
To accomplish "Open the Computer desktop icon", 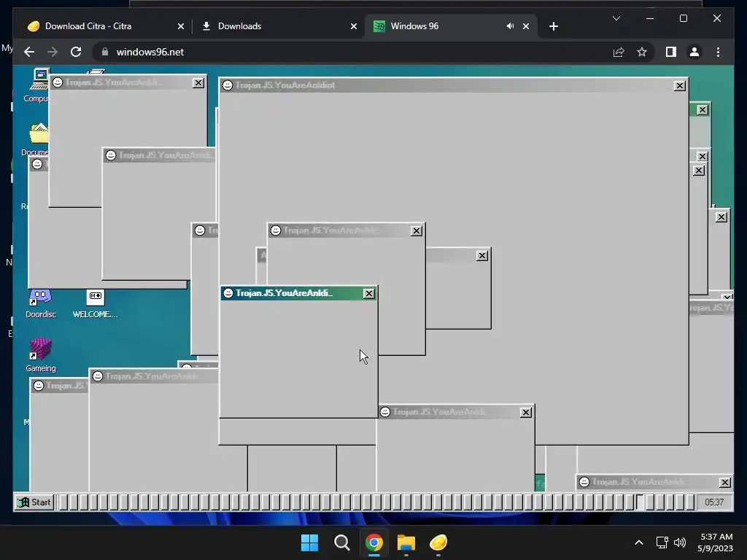I will click(38, 86).
